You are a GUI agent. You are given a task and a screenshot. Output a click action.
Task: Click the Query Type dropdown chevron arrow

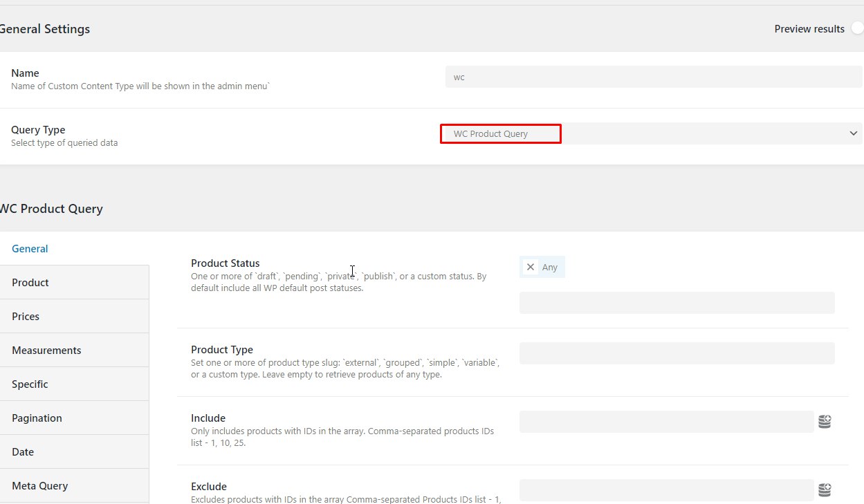coord(854,133)
